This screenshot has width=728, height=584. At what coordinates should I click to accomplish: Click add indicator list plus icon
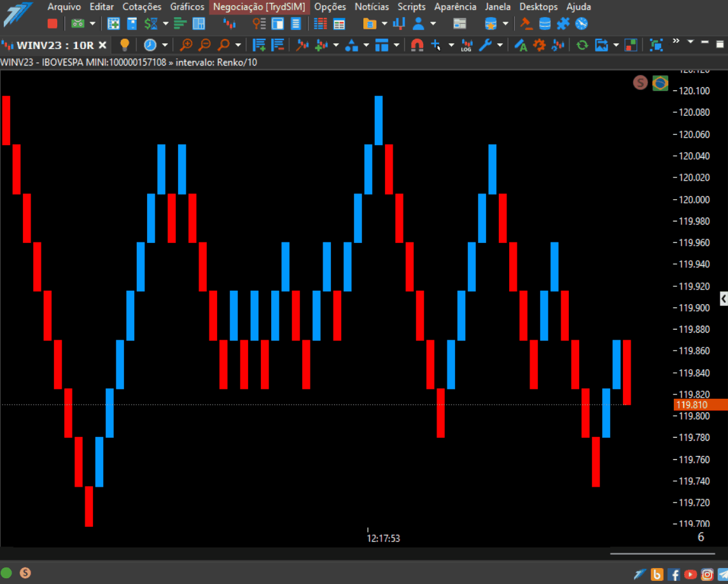(259, 45)
